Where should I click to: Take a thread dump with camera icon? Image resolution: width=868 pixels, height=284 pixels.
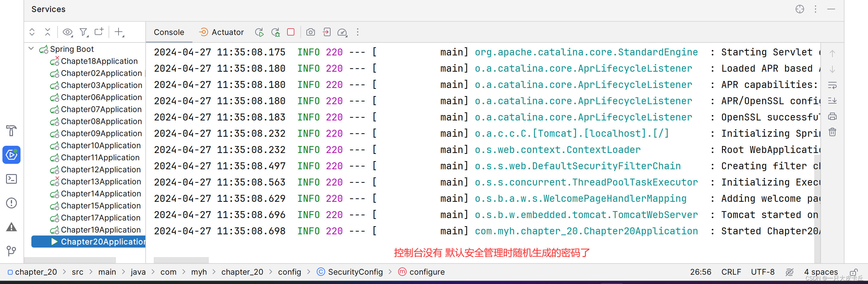[310, 32]
